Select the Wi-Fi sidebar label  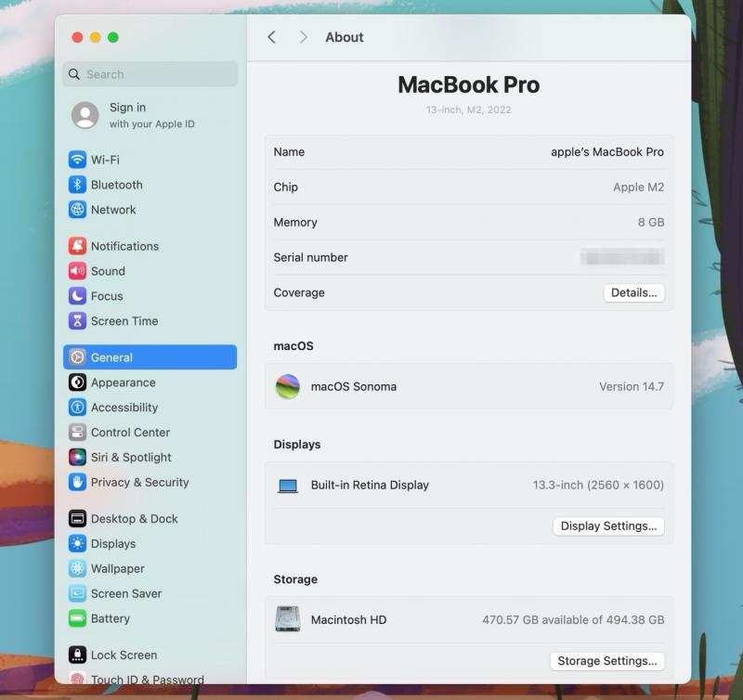click(x=105, y=160)
